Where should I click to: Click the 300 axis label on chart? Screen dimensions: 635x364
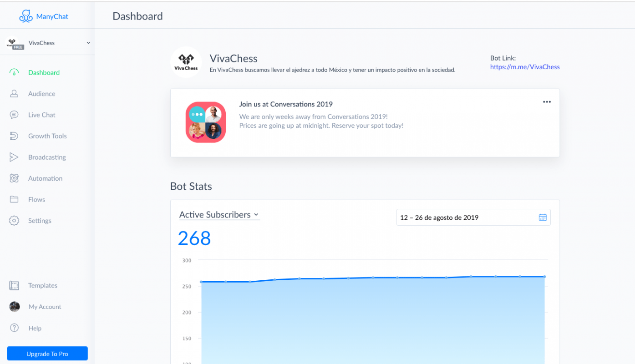point(187,261)
